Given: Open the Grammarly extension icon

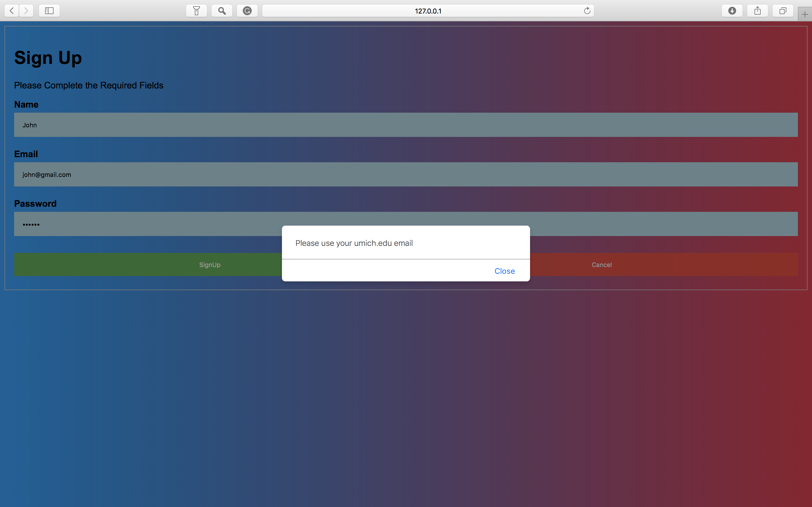Looking at the screenshot, I should (247, 11).
